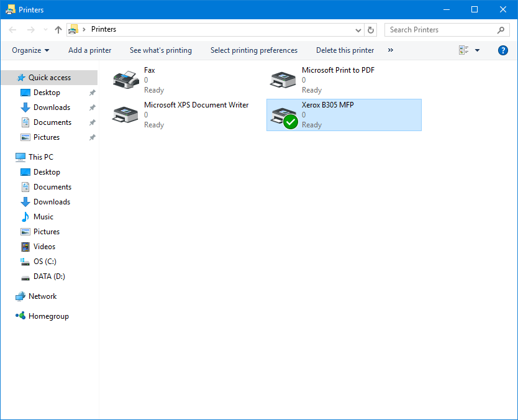Open Videos under This PC
Image resolution: width=518 pixels, height=420 pixels.
(44, 246)
